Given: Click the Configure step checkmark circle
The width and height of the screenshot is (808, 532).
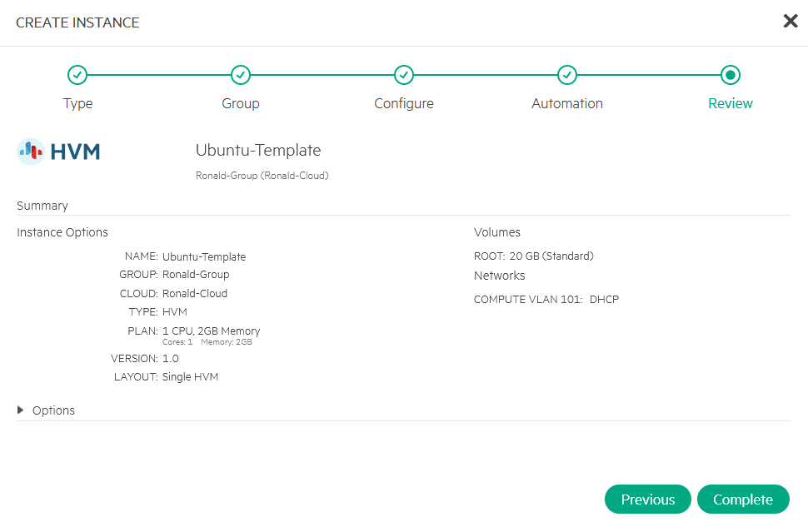Looking at the screenshot, I should (404, 75).
